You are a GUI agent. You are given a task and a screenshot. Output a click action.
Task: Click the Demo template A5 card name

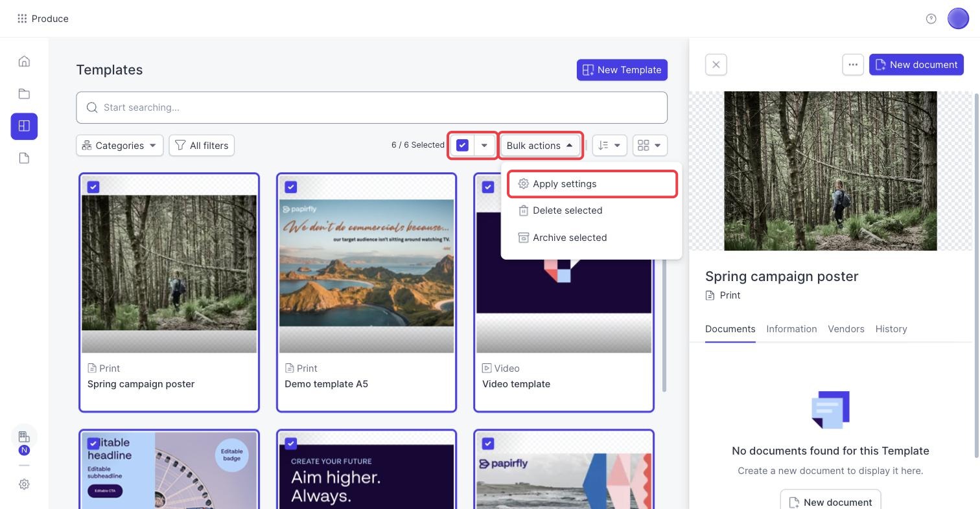[326, 384]
